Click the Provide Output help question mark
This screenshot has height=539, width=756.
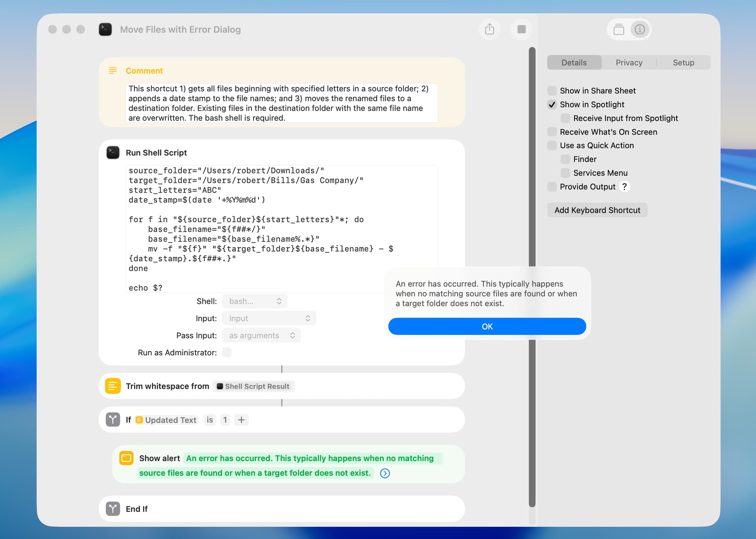pyautogui.click(x=624, y=186)
